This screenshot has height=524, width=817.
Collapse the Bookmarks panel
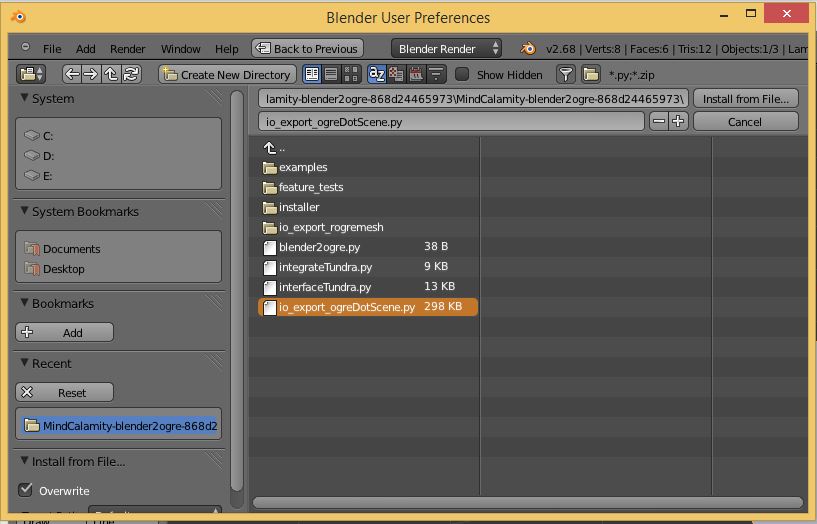pos(24,302)
